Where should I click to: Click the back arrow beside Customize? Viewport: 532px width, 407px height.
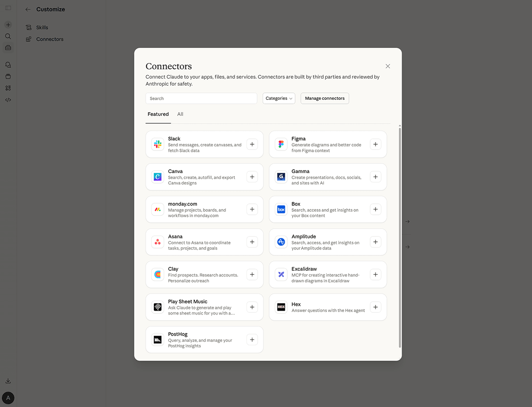click(x=28, y=9)
